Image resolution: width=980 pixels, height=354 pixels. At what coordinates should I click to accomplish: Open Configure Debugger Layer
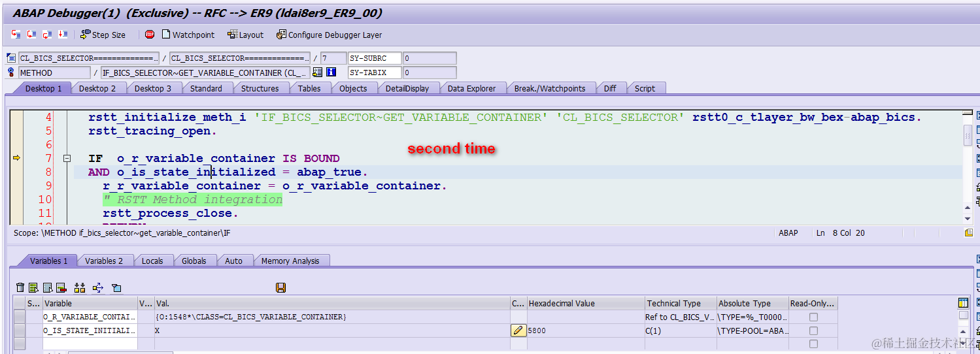329,35
